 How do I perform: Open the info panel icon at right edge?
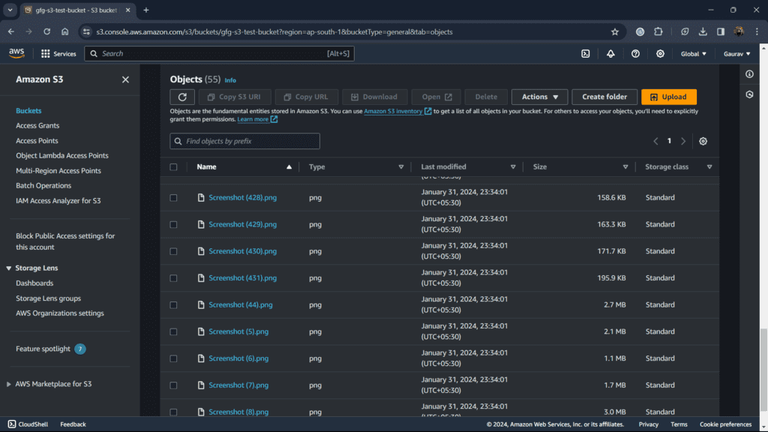[x=749, y=74]
